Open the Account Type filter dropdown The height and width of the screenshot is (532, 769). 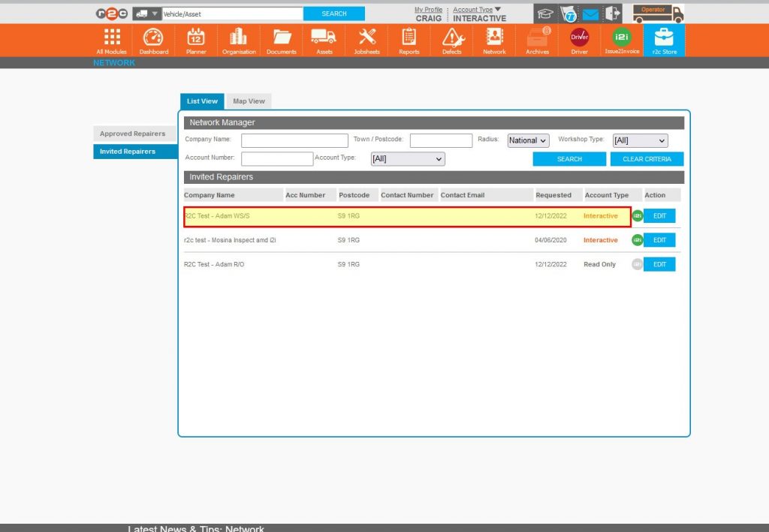(408, 159)
